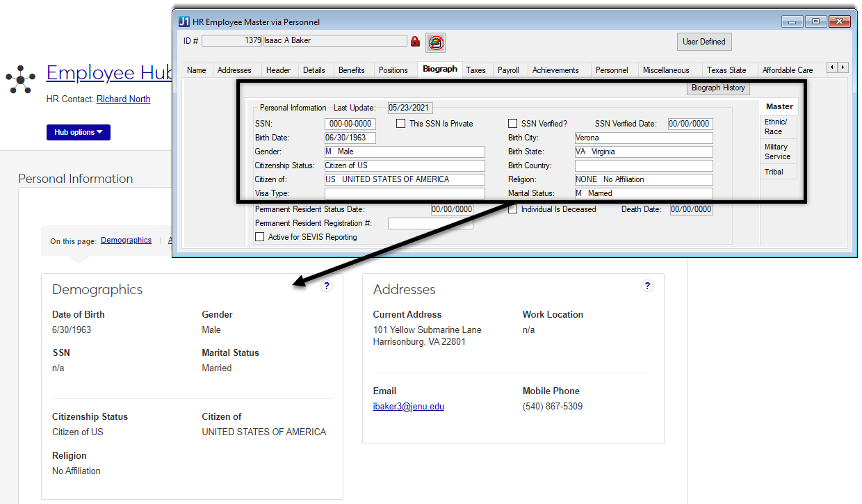Click the round colorful icon next to padlock

[x=436, y=42]
